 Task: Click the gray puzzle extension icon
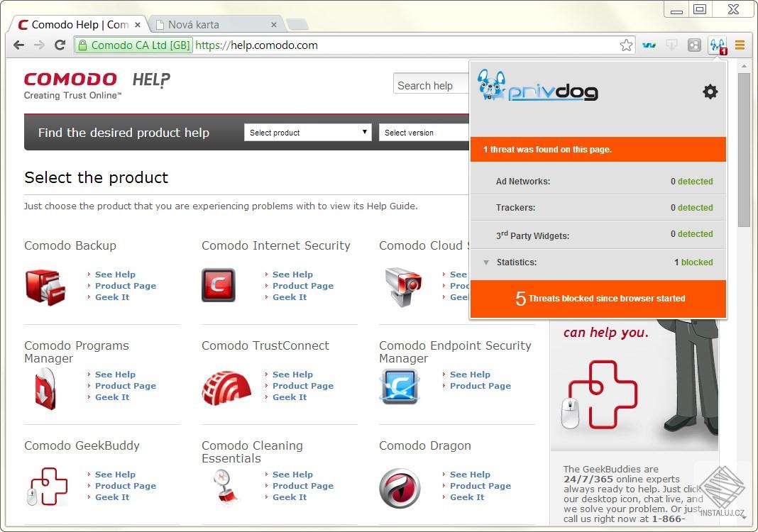[x=694, y=45]
